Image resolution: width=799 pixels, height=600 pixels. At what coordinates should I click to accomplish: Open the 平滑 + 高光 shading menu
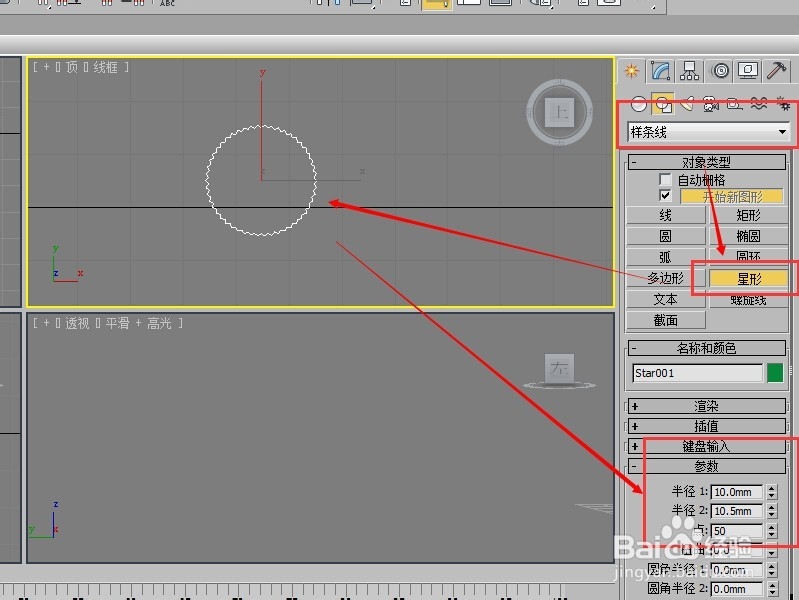pos(139,323)
